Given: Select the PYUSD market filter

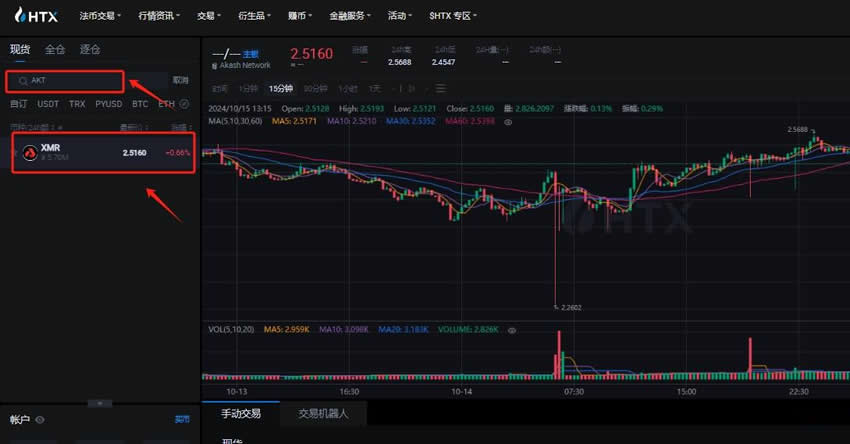Looking at the screenshot, I should [x=108, y=104].
